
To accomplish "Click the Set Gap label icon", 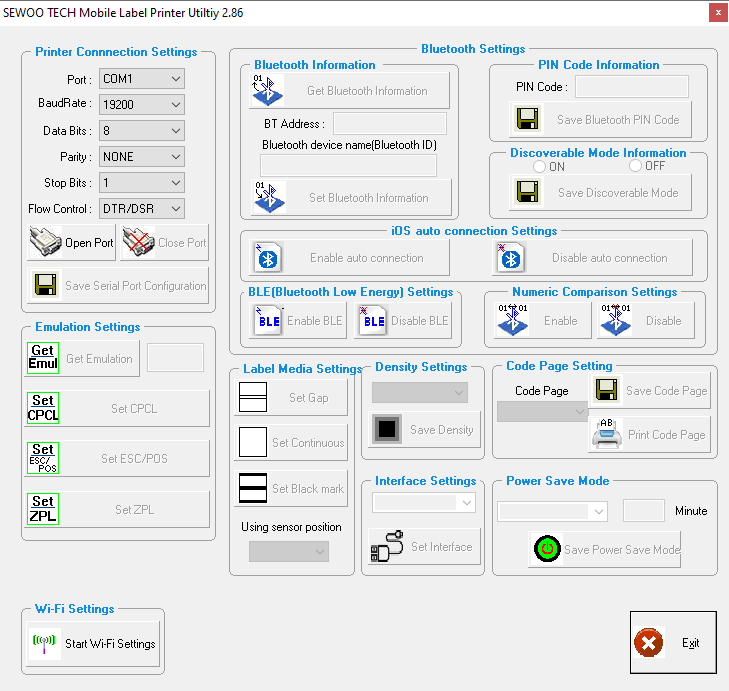I will click(x=253, y=397).
